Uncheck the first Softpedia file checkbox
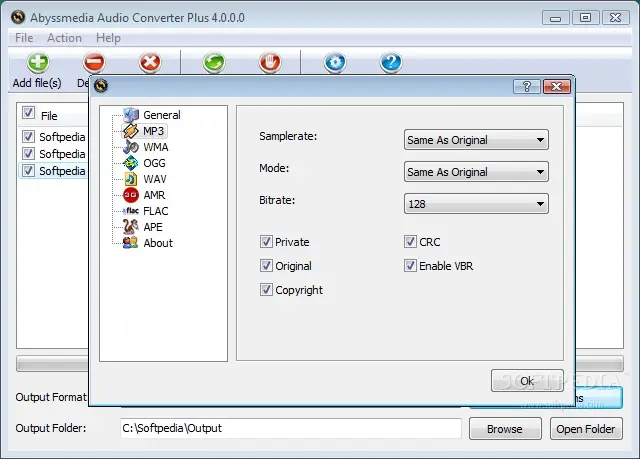 (x=28, y=137)
